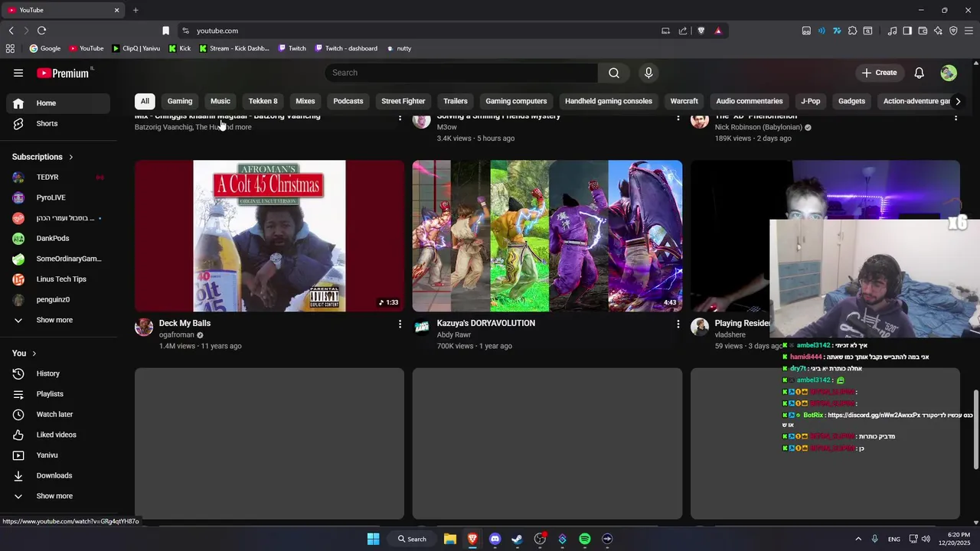The width and height of the screenshot is (980, 551).
Task: Open Playlists in the sidebar
Action: tap(58, 394)
